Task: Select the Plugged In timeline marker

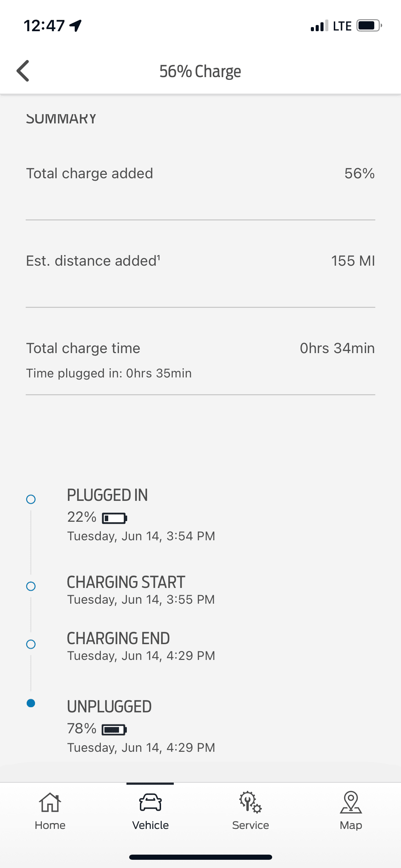Action: point(31,499)
